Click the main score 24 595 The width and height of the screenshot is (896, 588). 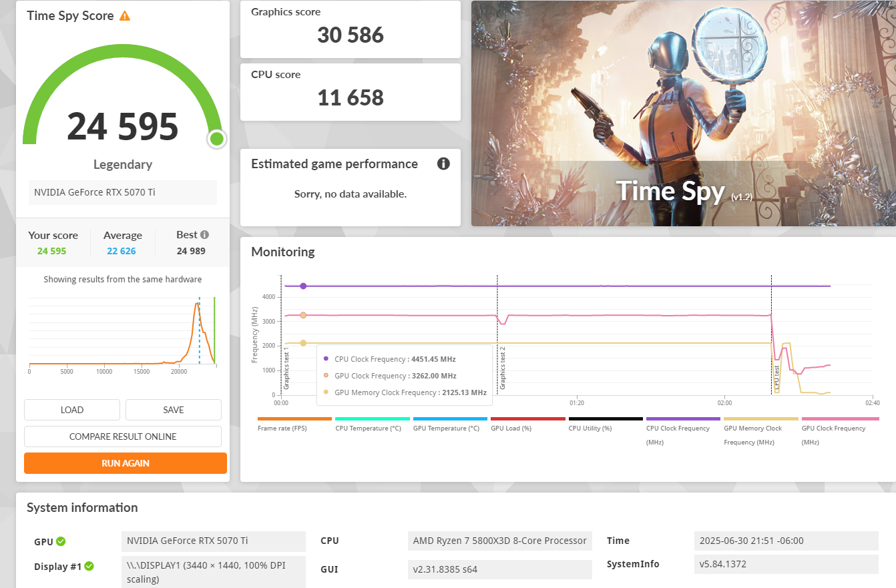click(x=123, y=126)
